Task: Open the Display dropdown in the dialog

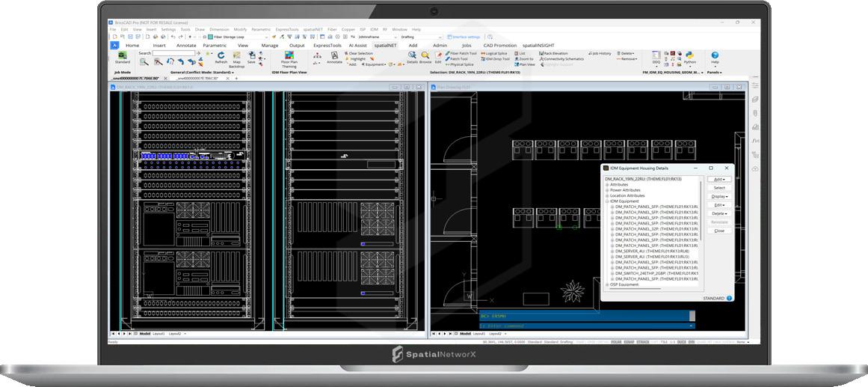Action: click(720, 196)
